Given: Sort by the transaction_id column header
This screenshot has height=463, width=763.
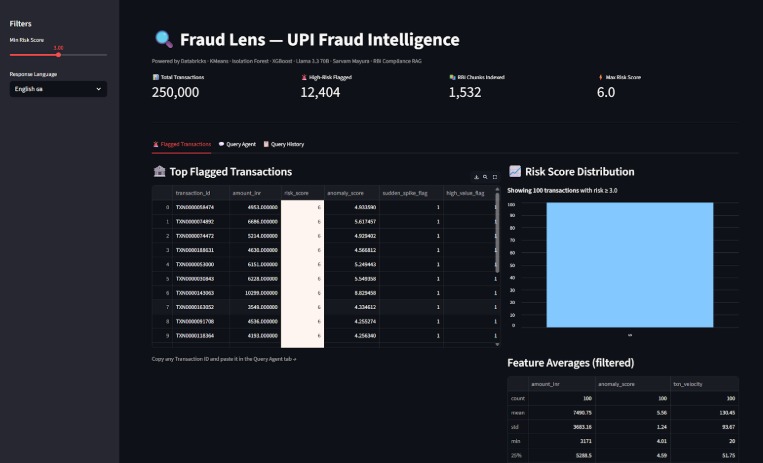Looking at the screenshot, I should coord(200,193).
